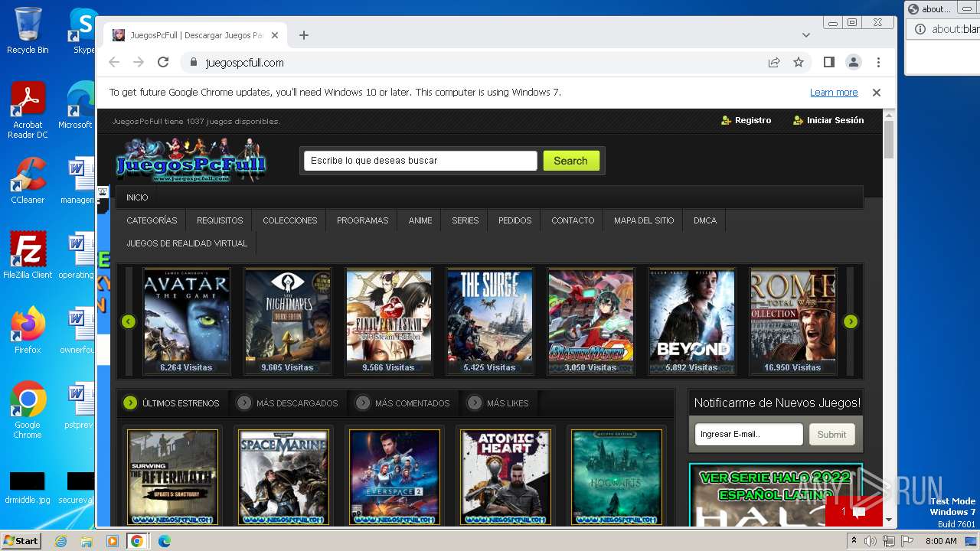Open Atomic Heart cover

[x=506, y=478]
